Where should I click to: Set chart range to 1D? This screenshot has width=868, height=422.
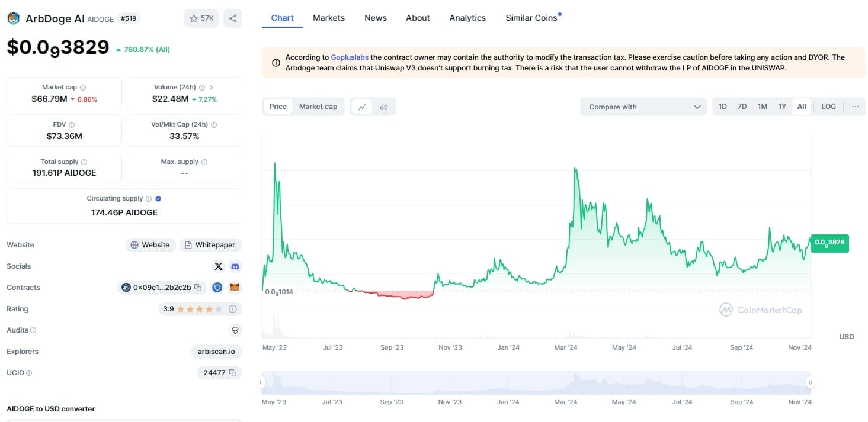(x=722, y=107)
